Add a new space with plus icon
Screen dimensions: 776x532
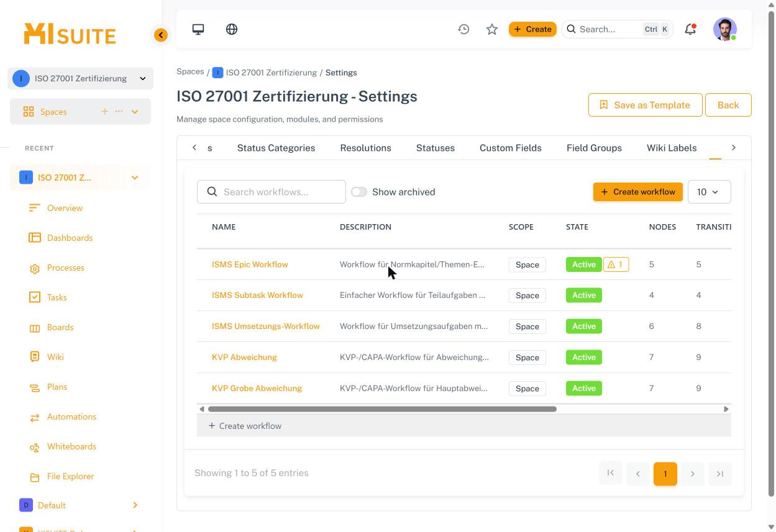tap(104, 112)
